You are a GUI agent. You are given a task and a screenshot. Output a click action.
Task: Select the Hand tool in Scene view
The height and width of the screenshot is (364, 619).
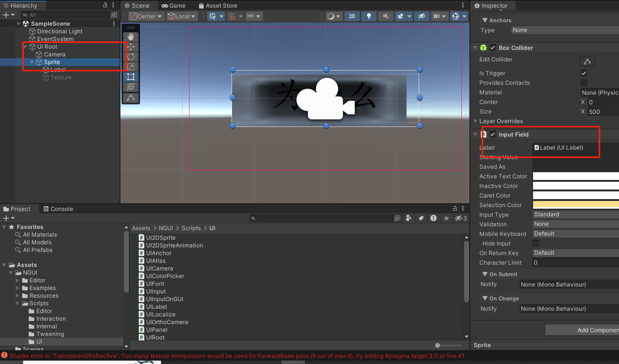[x=131, y=37]
